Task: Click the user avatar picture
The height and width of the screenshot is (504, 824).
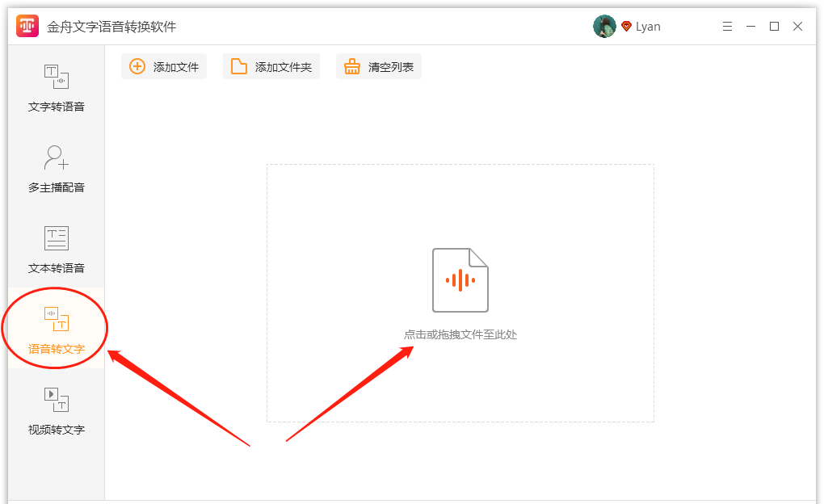Action: coord(604,27)
